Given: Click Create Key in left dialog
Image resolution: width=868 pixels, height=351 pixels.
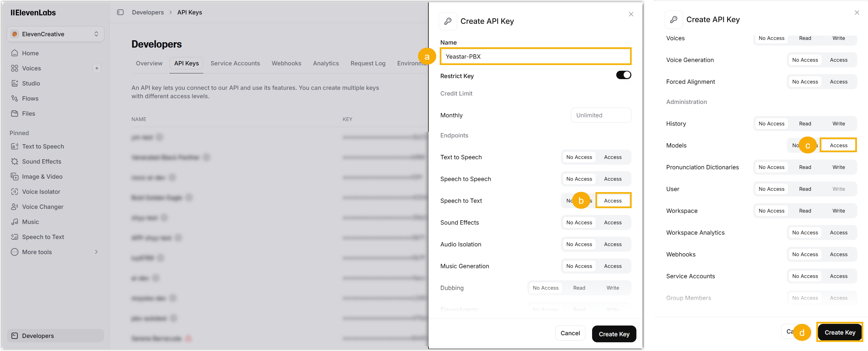Looking at the screenshot, I should (x=614, y=334).
